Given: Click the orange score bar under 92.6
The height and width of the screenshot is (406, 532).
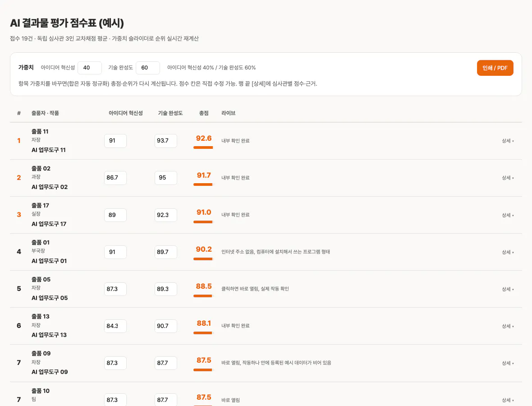Looking at the screenshot, I should click(203, 148).
